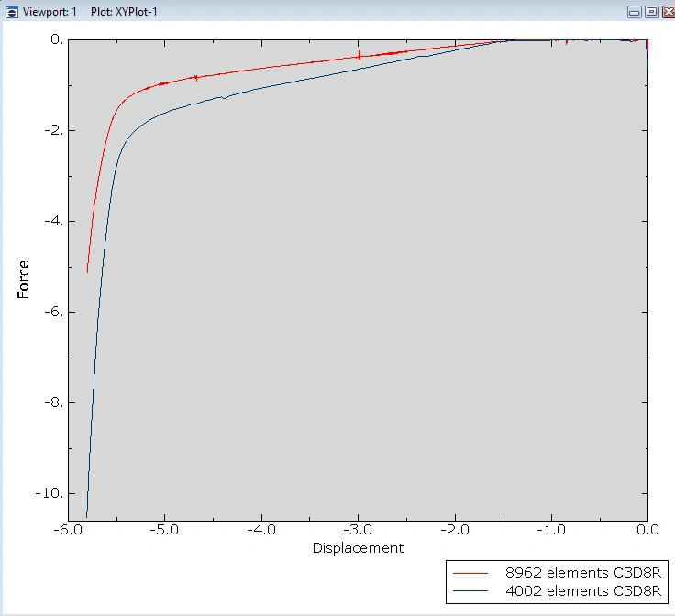The image size is (675, 616).
Task: Click the red curve's spike marker near displacement -3.0
Action: [359, 56]
